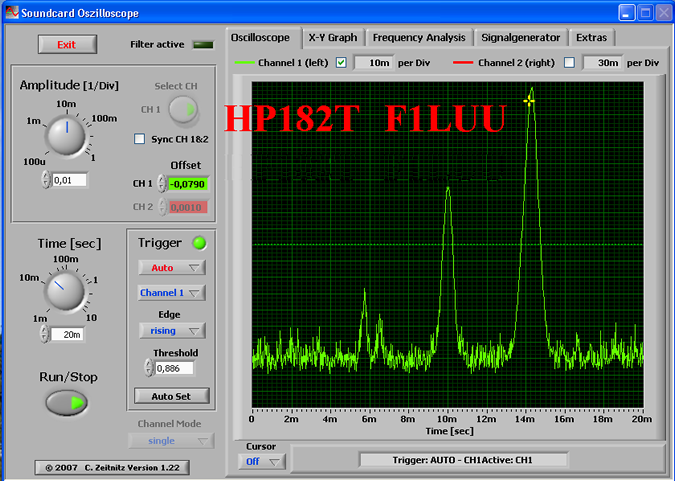The width and height of the screenshot is (675, 481).
Task: Toggle the Select CH switch
Action: (x=183, y=110)
